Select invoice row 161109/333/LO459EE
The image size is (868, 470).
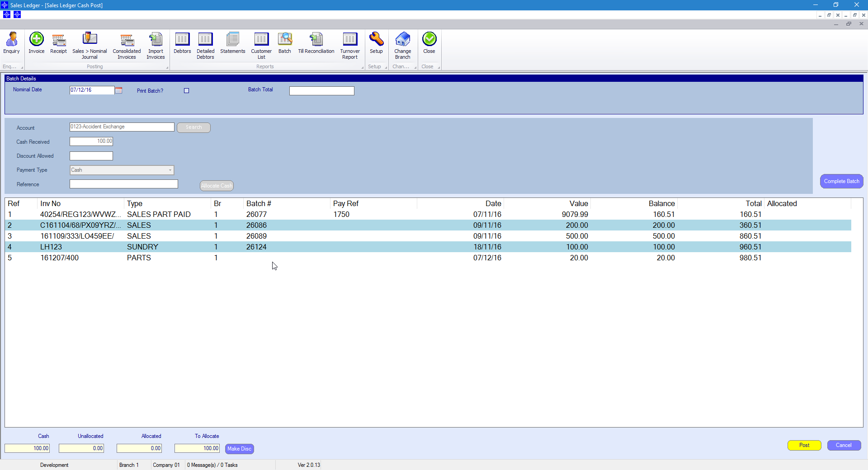[428, 236]
